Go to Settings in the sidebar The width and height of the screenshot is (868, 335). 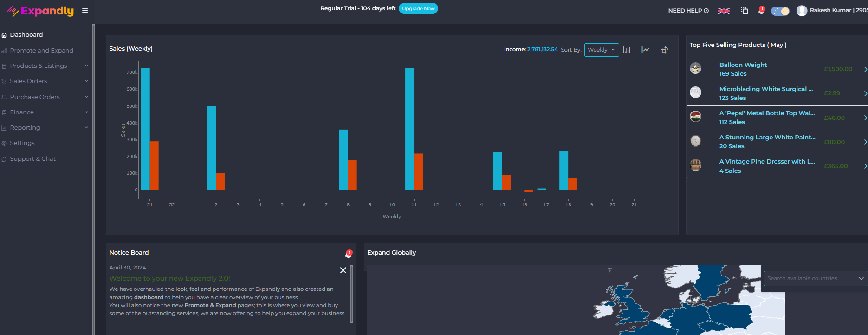click(x=22, y=143)
